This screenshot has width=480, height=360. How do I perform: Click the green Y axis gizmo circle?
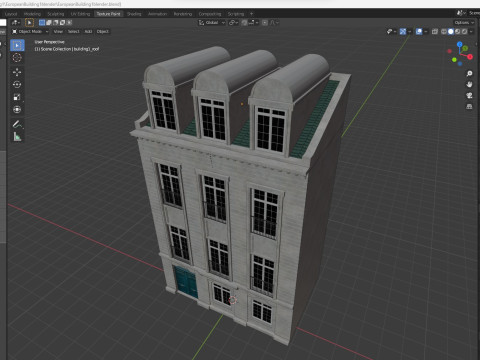465,49
